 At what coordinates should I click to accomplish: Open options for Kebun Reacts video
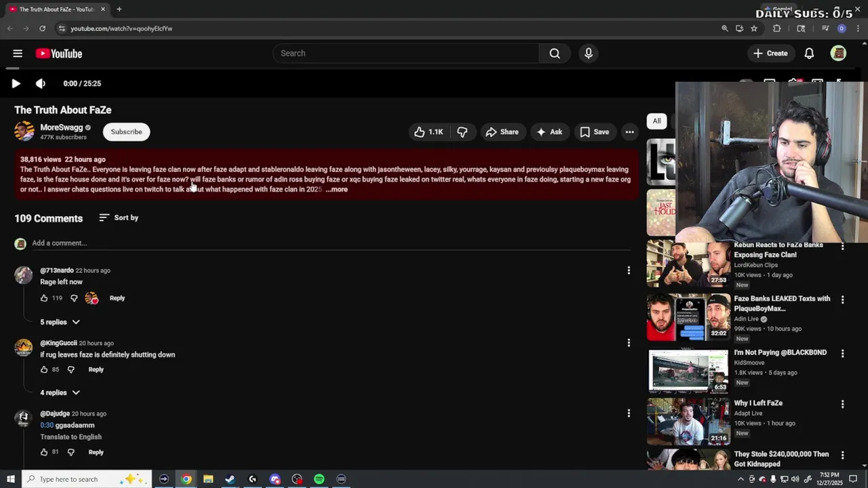click(x=842, y=247)
